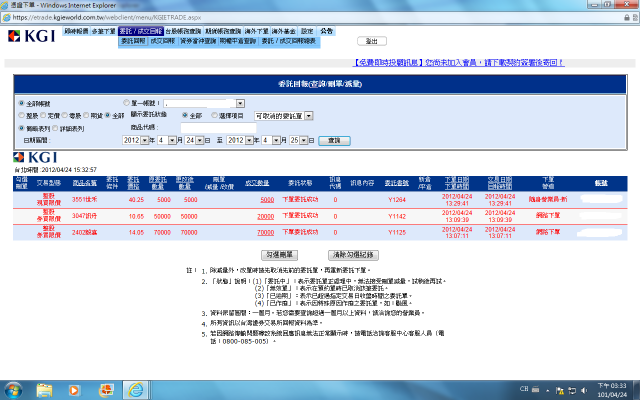
Task: Select 全部 radio after 期貨 option
Action: click(108, 116)
